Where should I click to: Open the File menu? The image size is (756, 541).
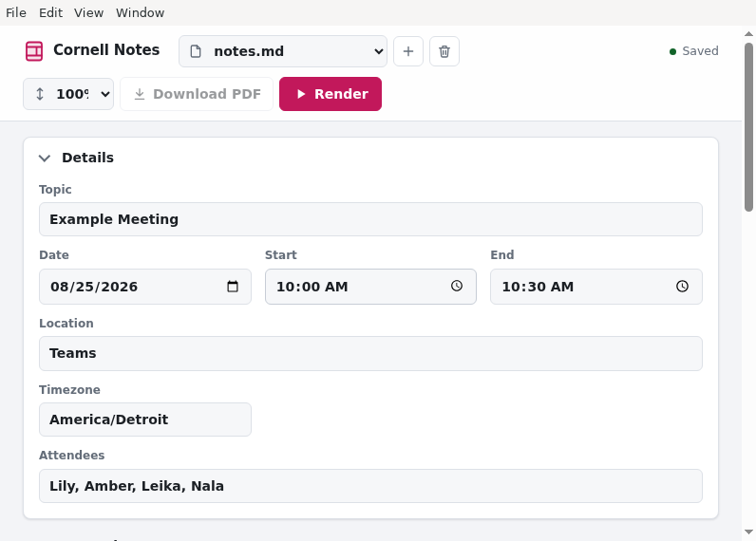16,12
